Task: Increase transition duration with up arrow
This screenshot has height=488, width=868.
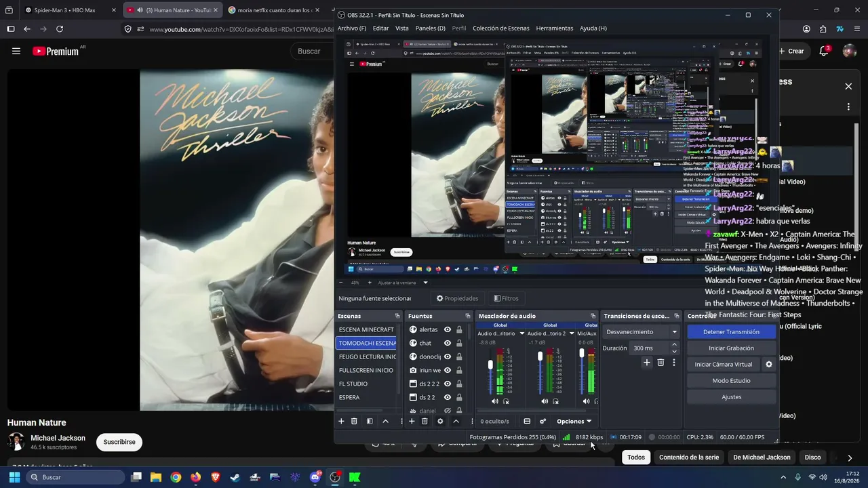Action: (x=674, y=345)
